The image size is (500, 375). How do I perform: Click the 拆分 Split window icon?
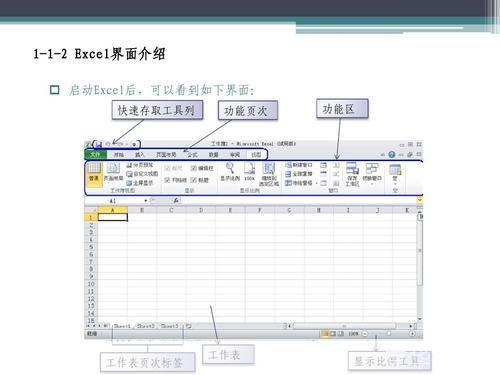coord(323,165)
